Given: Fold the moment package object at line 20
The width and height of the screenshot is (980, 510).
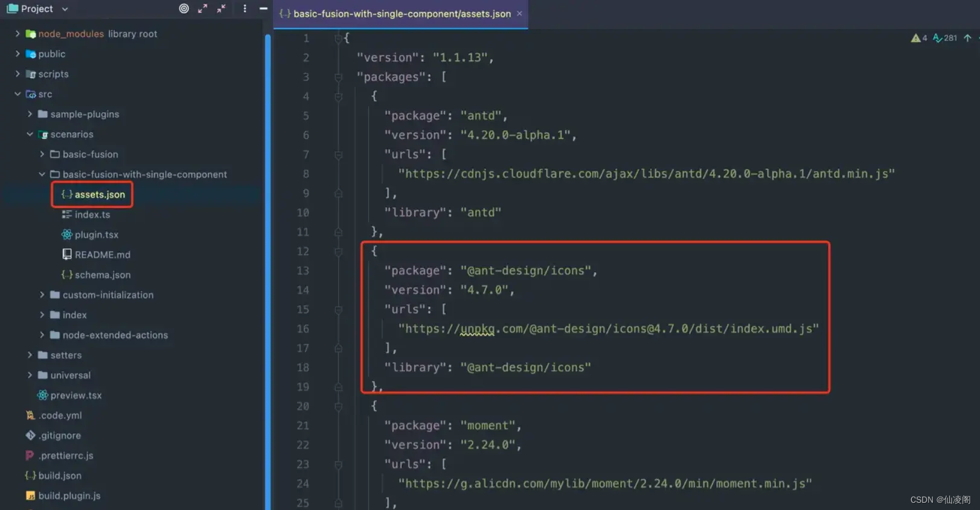Looking at the screenshot, I should pos(338,406).
